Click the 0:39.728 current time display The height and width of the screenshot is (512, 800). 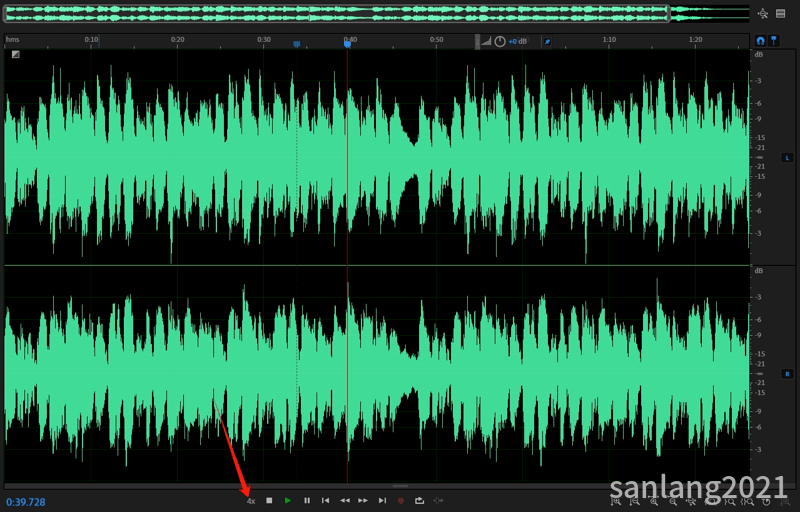coord(25,501)
